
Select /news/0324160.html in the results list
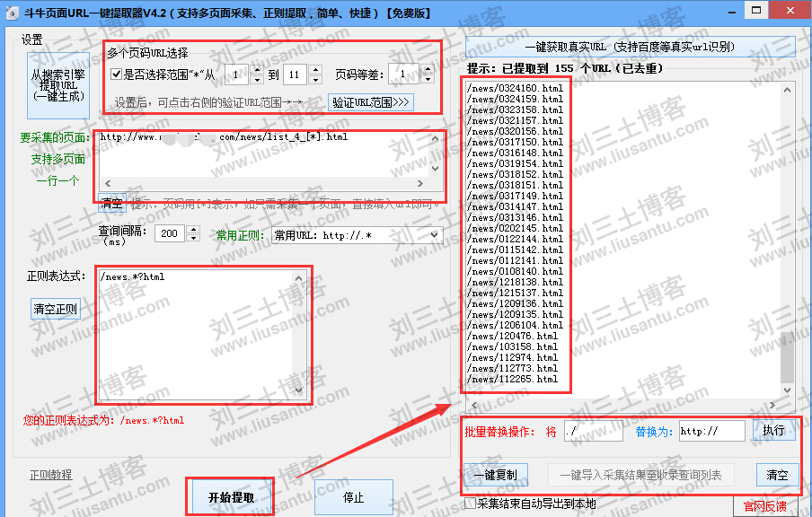point(517,89)
